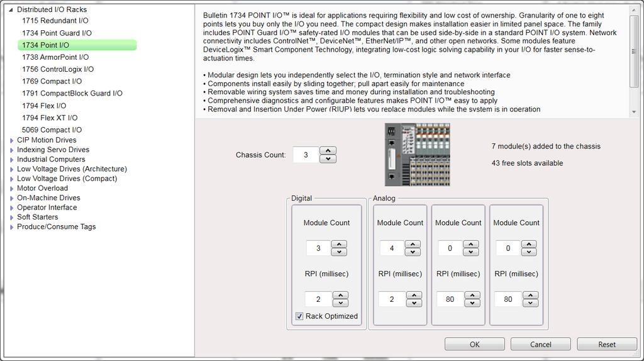Increase second Analog Module Count
The height and width of the screenshot is (361, 644).
470,244
